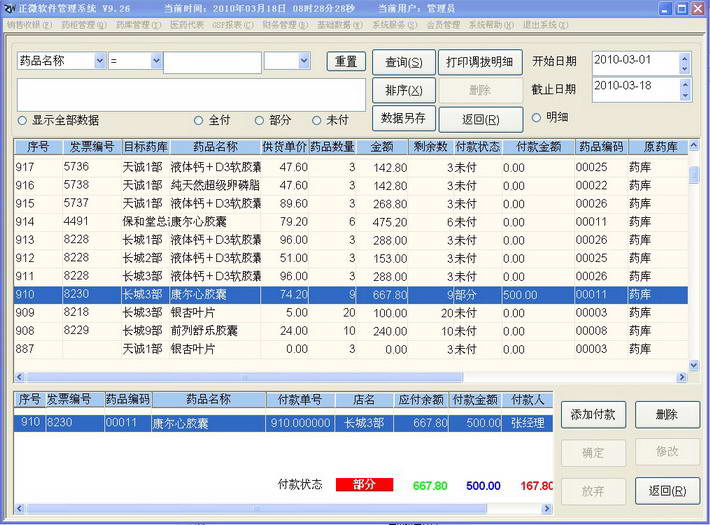Click the lower payment table's right scroll arrow
The height and width of the screenshot is (525, 710).
[x=547, y=508]
